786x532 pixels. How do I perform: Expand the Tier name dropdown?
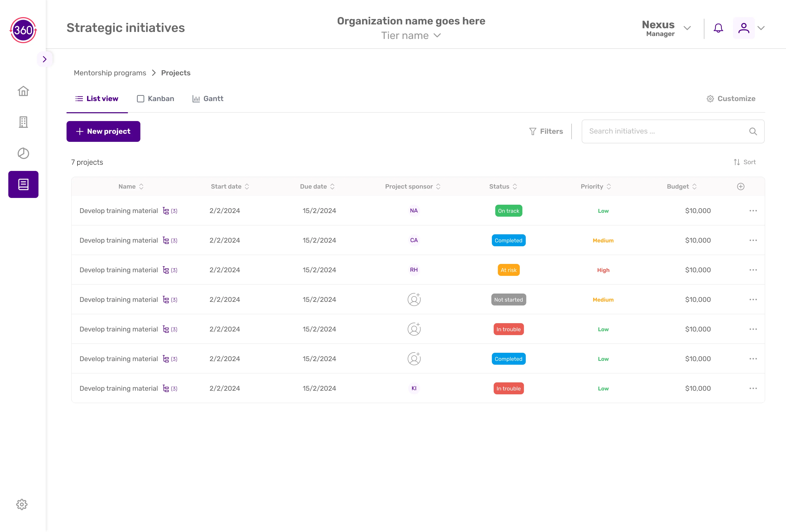(438, 36)
